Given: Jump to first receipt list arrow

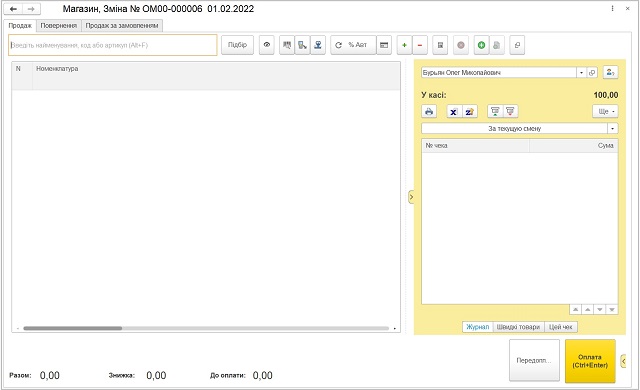Looking at the screenshot, I should [x=575, y=310].
